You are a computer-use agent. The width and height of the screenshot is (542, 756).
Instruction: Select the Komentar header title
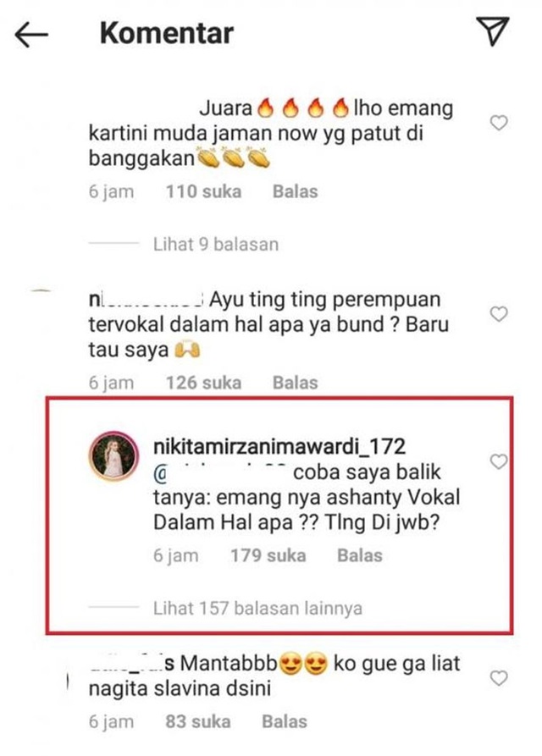point(166,33)
